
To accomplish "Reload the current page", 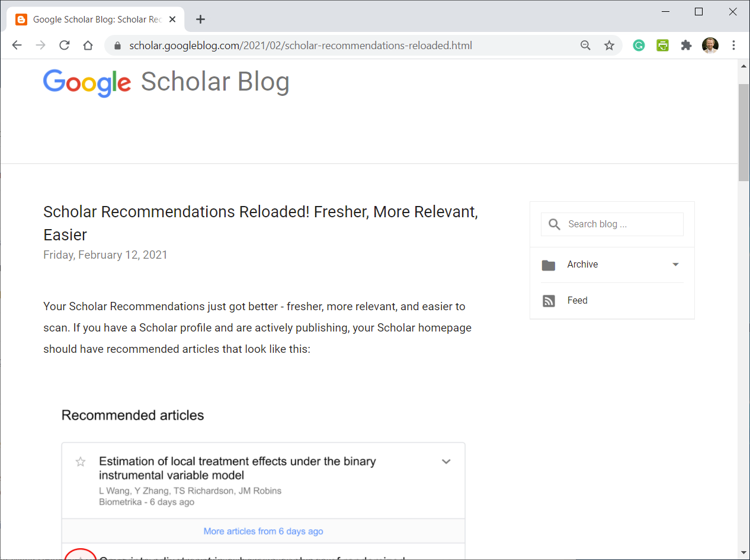I will [64, 45].
